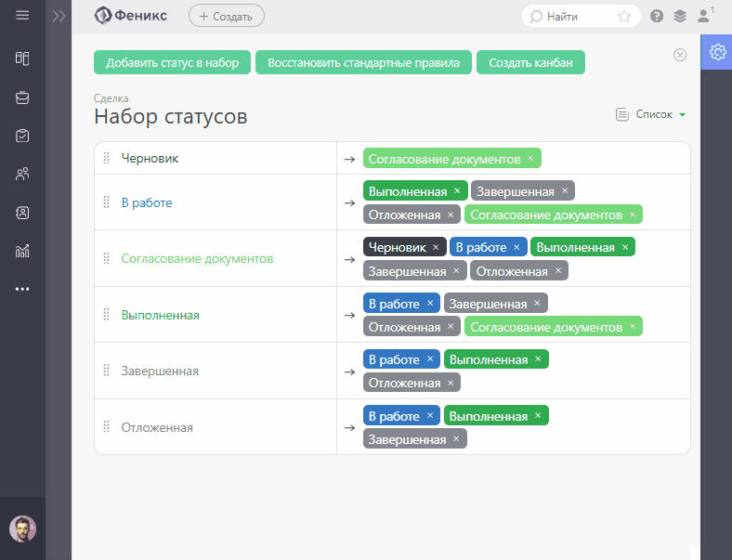
Task: Remove Выполненная from Отложенная row
Action: (538, 415)
